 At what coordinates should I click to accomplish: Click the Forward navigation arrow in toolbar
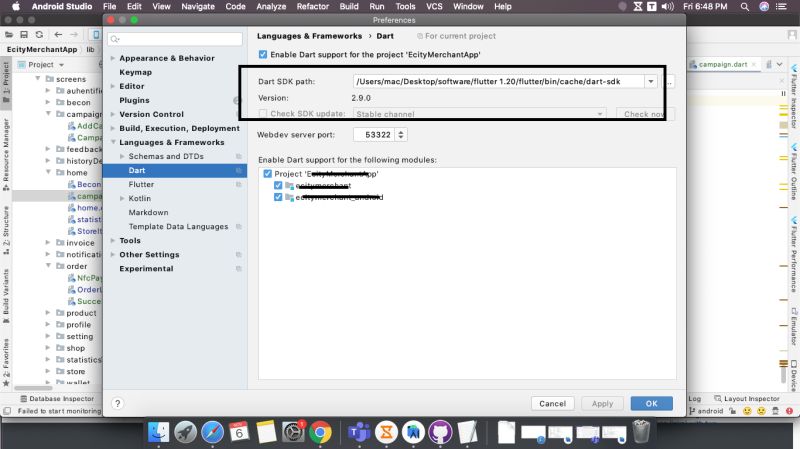pyautogui.click(x=74, y=34)
